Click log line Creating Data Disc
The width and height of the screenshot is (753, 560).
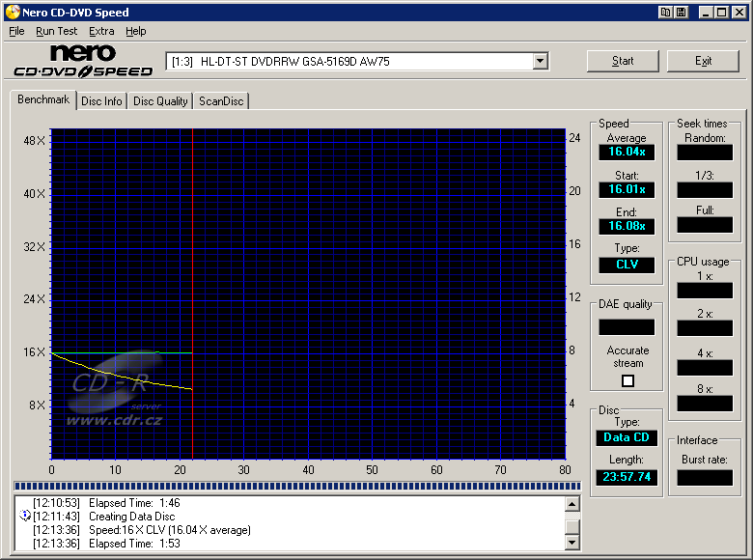(x=104, y=517)
